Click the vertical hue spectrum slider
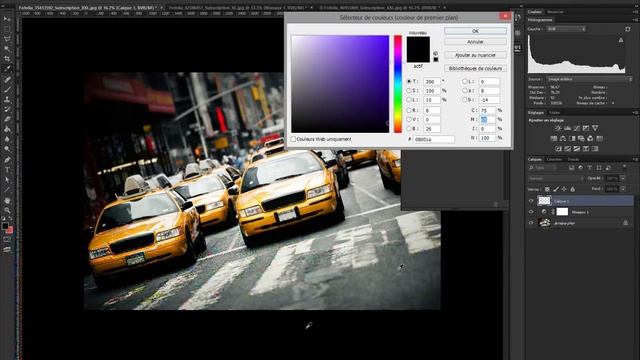 pos(398,84)
